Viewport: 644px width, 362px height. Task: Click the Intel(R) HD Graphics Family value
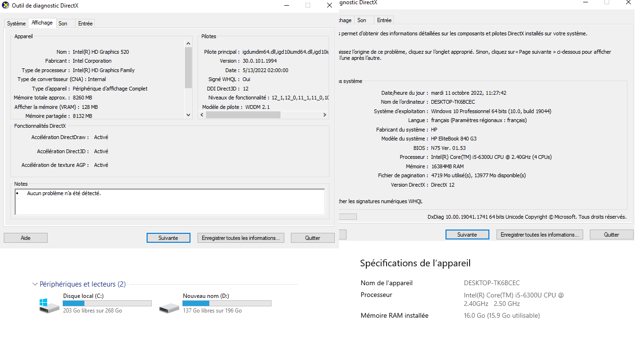tap(104, 70)
